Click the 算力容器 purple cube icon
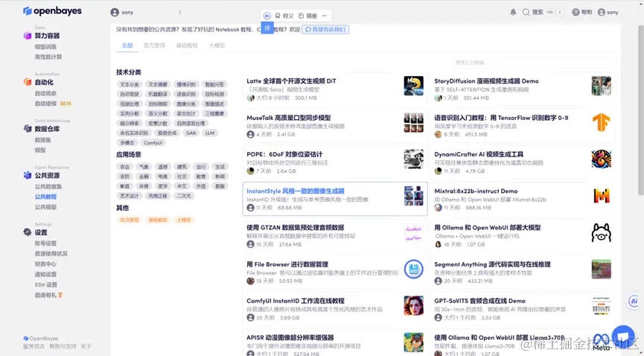 click(28, 36)
